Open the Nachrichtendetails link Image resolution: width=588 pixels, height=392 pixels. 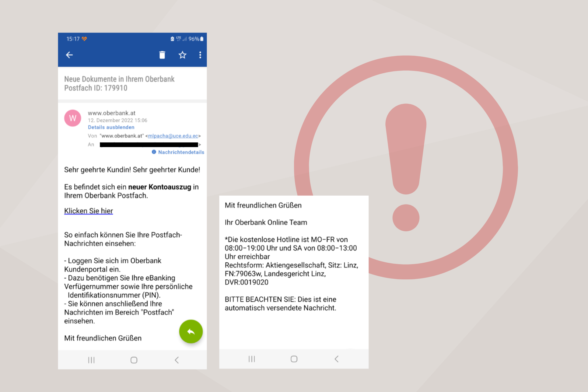[181, 152]
